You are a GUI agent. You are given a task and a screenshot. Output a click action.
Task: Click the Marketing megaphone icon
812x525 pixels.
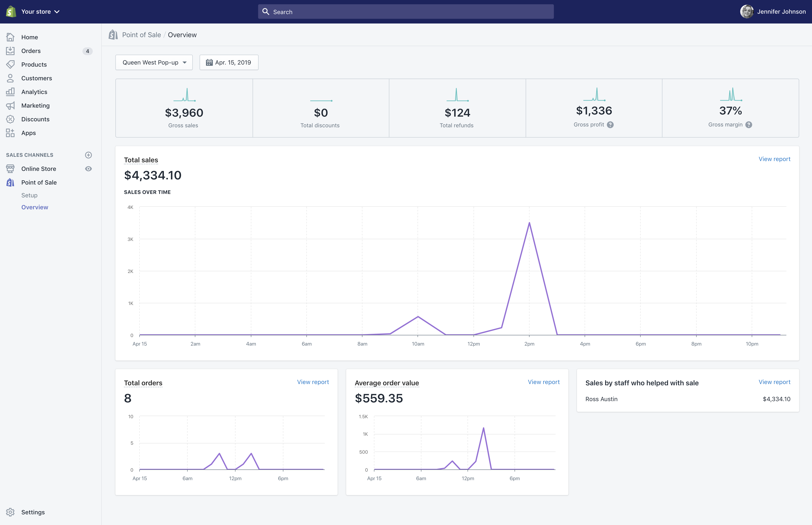point(10,106)
